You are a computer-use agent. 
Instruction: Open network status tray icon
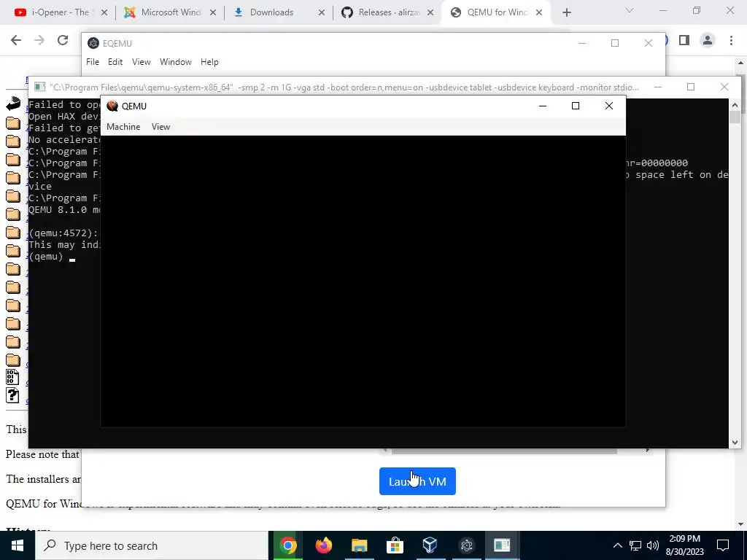(635, 545)
